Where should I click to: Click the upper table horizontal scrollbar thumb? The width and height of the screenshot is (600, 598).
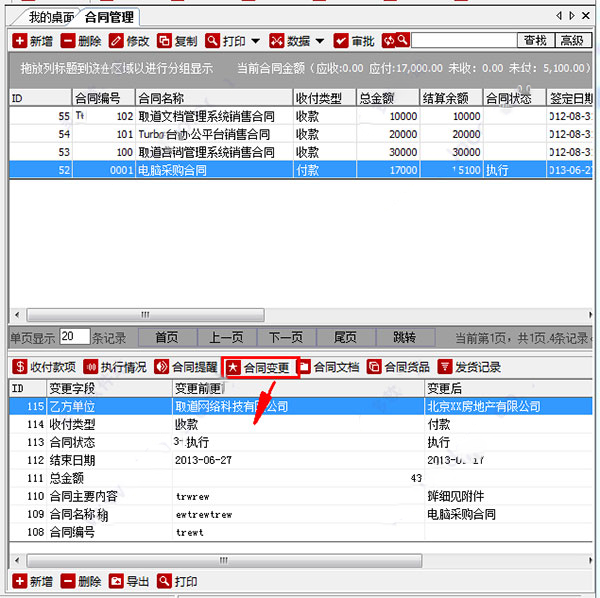[x=145, y=315]
